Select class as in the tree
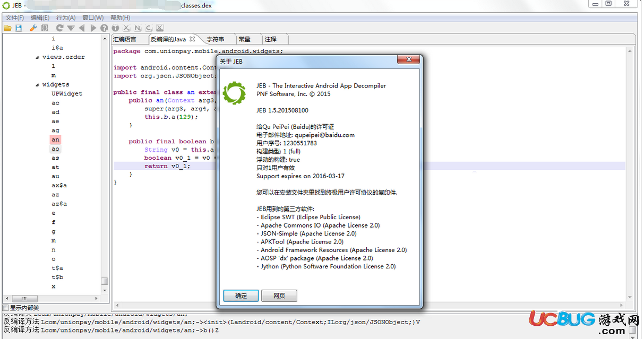The width and height of the screenshot is (644, 339). [56, 158]
